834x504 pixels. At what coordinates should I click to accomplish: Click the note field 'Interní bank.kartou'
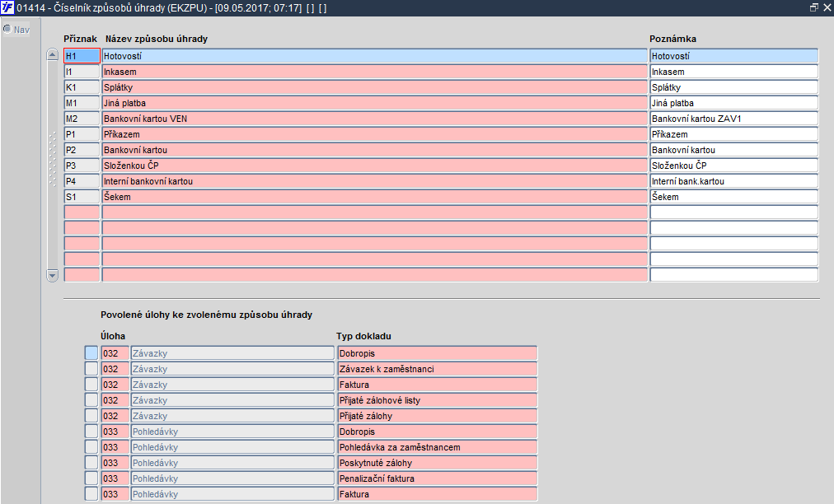coord(734,180)
